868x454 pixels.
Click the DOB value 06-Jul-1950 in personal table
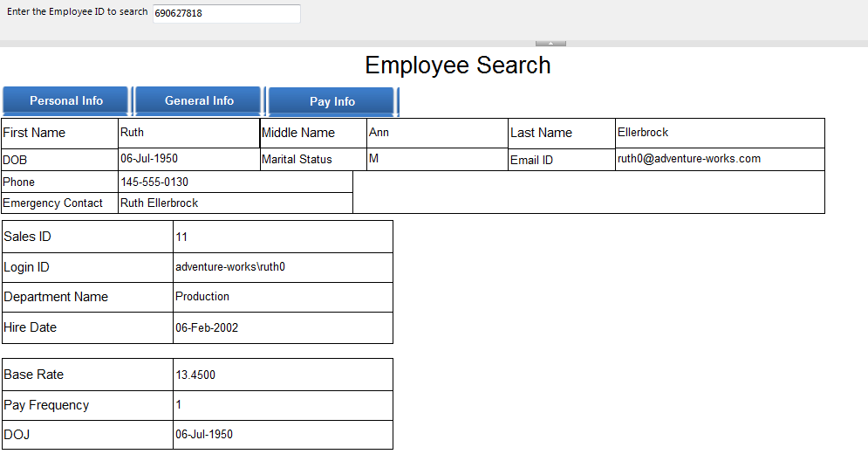[x=149, y=159]
